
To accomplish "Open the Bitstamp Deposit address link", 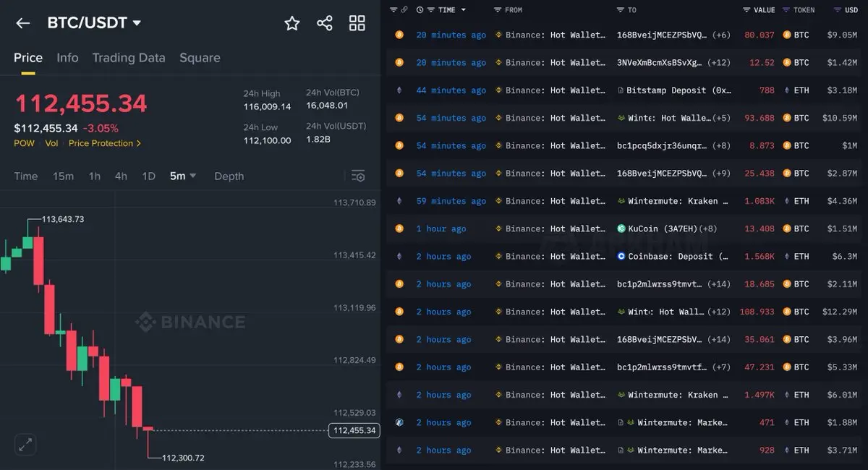I will click(x=678, y=90).
